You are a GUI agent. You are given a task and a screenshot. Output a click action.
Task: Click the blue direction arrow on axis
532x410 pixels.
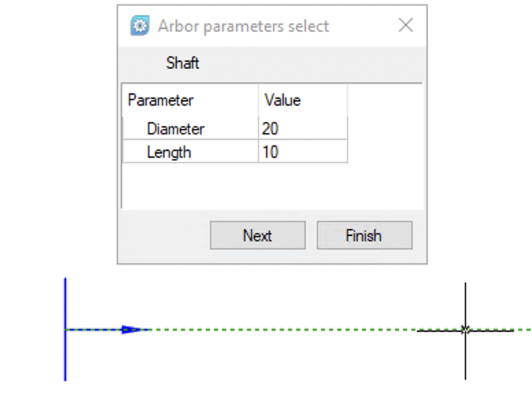[135, 330]
